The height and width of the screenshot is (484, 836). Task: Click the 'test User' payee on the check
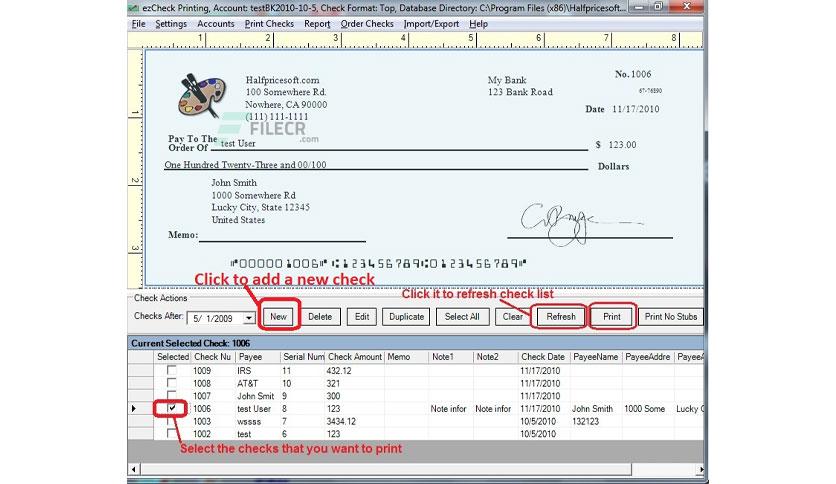click(238, 143)
